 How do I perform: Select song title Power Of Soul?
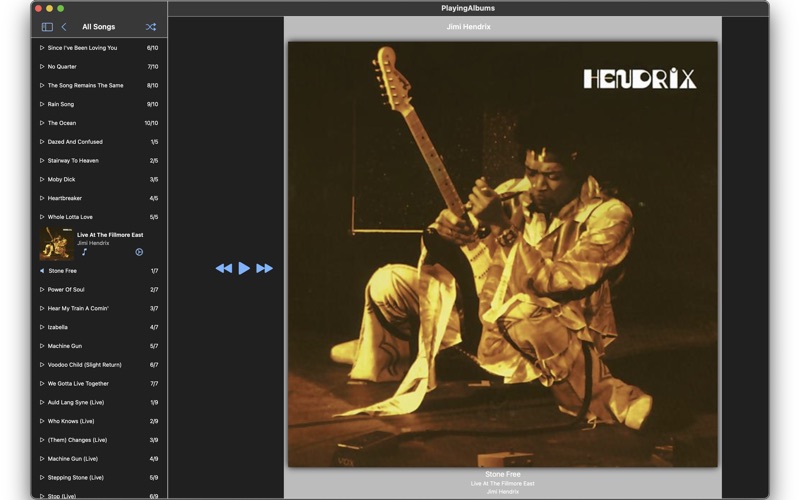(66, 290)
